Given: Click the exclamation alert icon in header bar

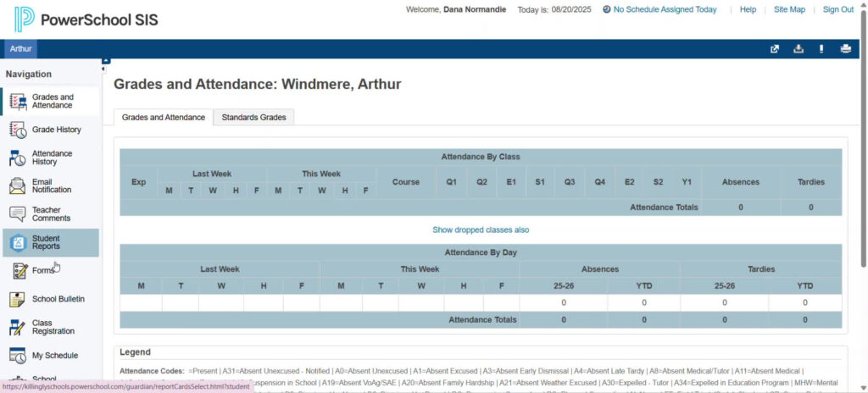Looking at the screenshot, I should (x=821, y=49).
